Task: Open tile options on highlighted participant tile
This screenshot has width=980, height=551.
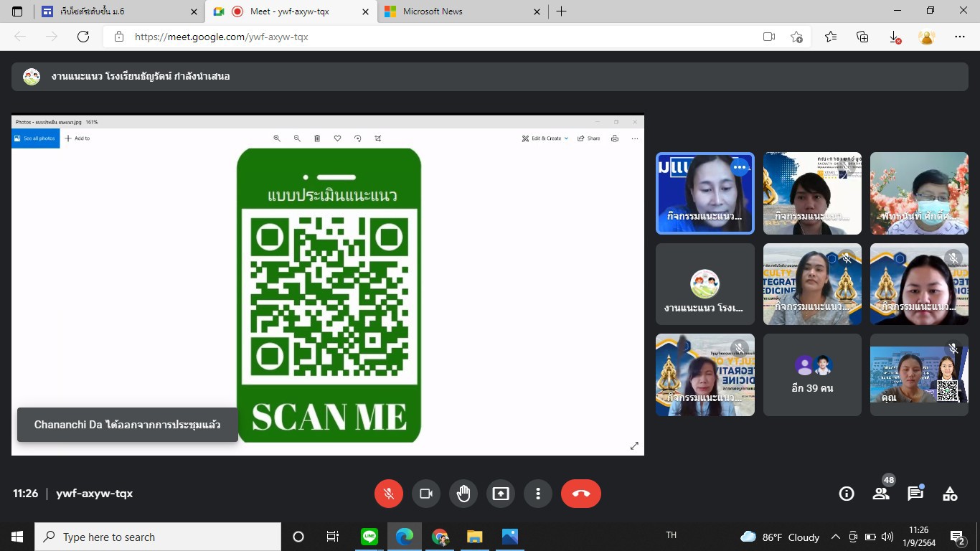Action: (740, 167)
